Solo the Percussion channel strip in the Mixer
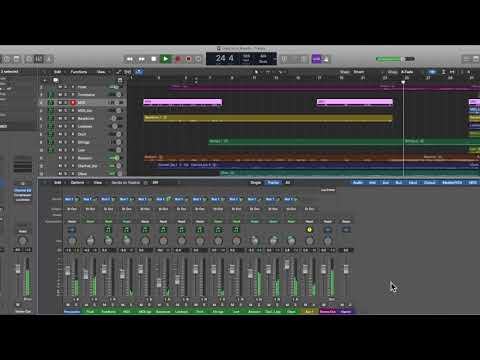The width and height of the screenshot is (480, 360). (x=76, y=305)
